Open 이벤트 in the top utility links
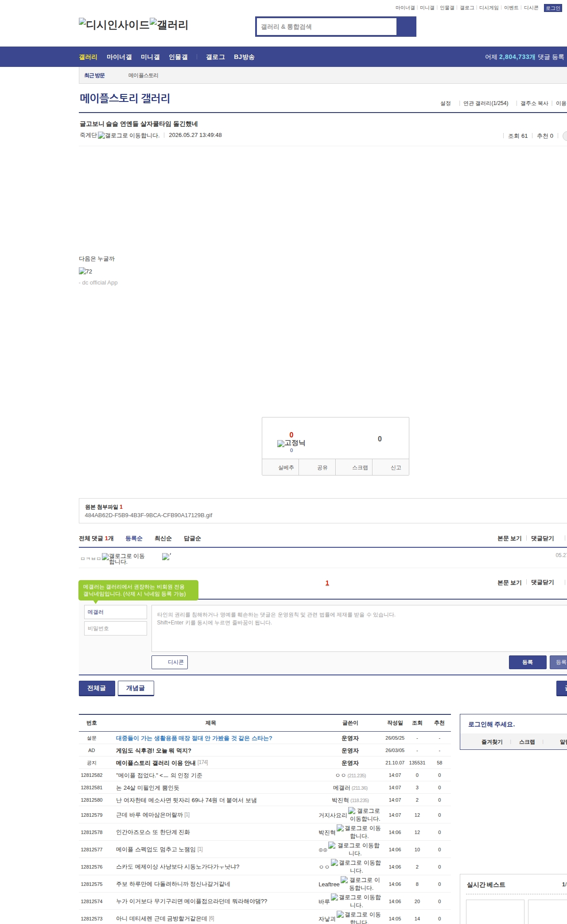The width and height of the screenshot is (567, 924). click(x=511, y=8)
